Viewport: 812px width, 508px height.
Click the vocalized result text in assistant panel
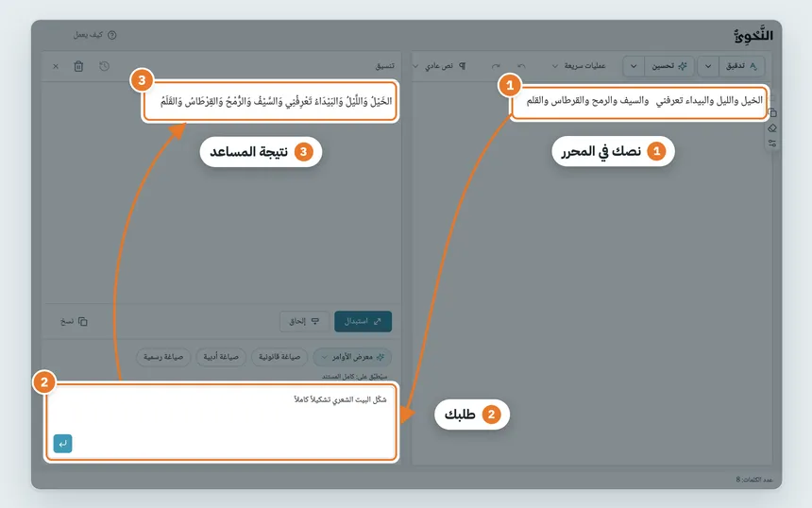click(276, 101)
